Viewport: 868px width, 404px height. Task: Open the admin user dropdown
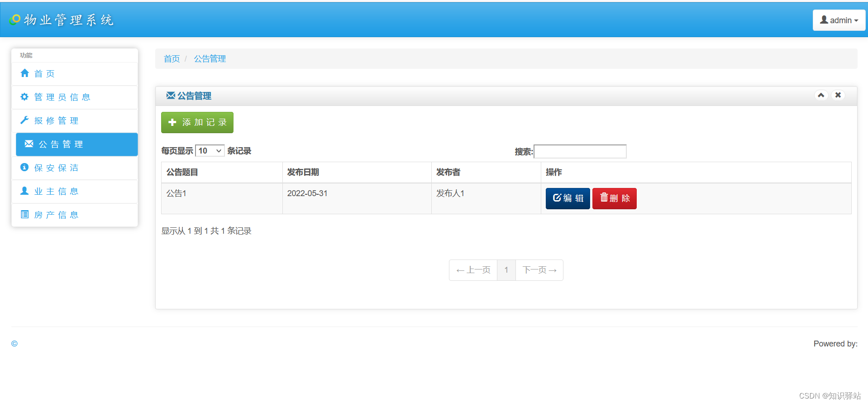839,20
